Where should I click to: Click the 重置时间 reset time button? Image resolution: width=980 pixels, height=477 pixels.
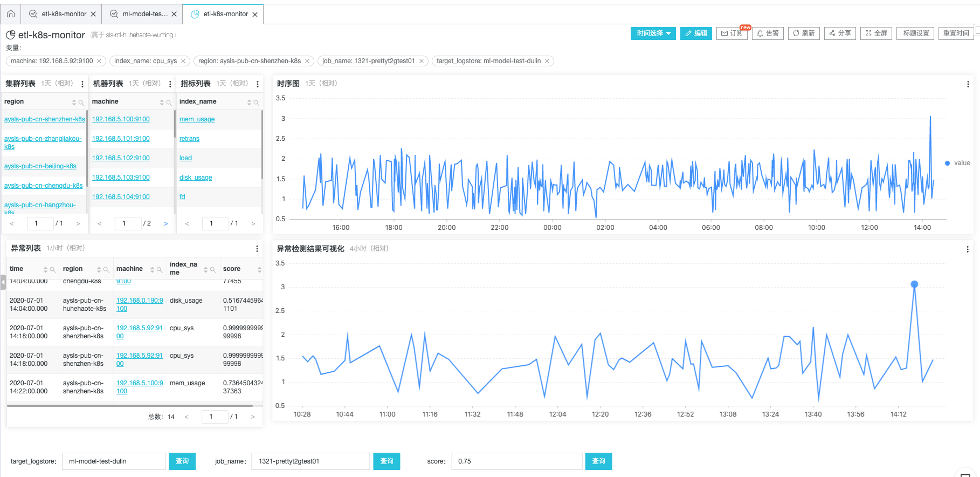click(956, 33)
